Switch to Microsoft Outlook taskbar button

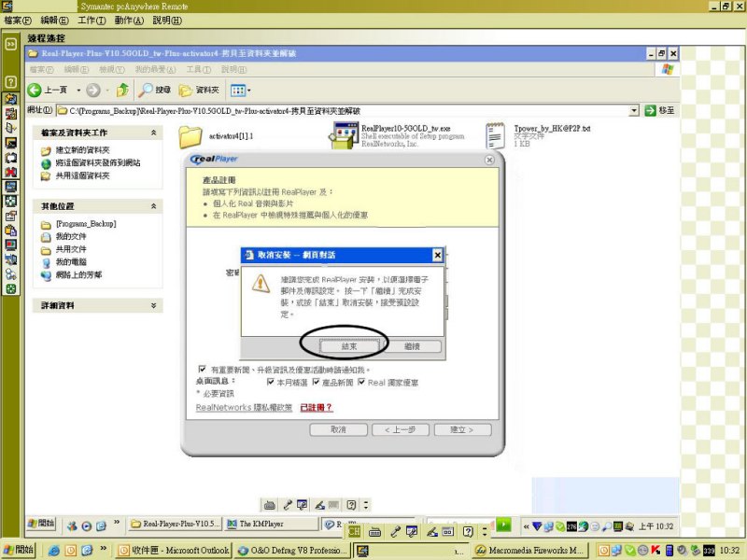click(x=175, y=551)
